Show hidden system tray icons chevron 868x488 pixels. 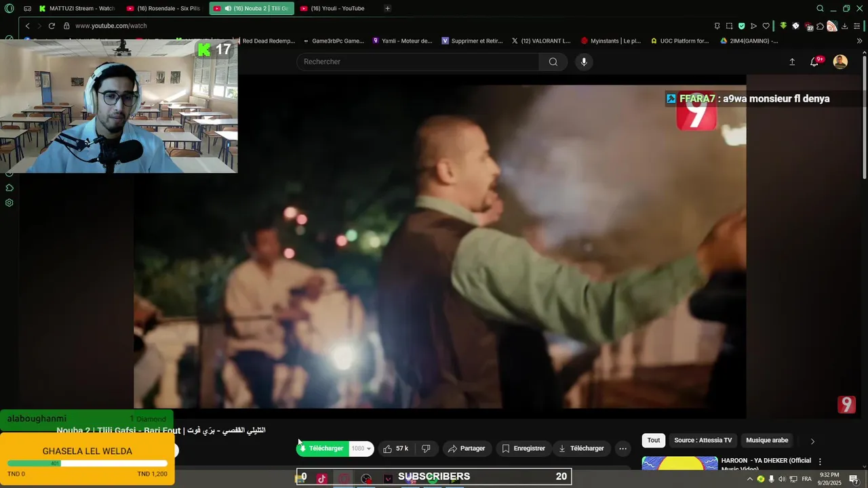pyautogui.click(x=749, y=479)
